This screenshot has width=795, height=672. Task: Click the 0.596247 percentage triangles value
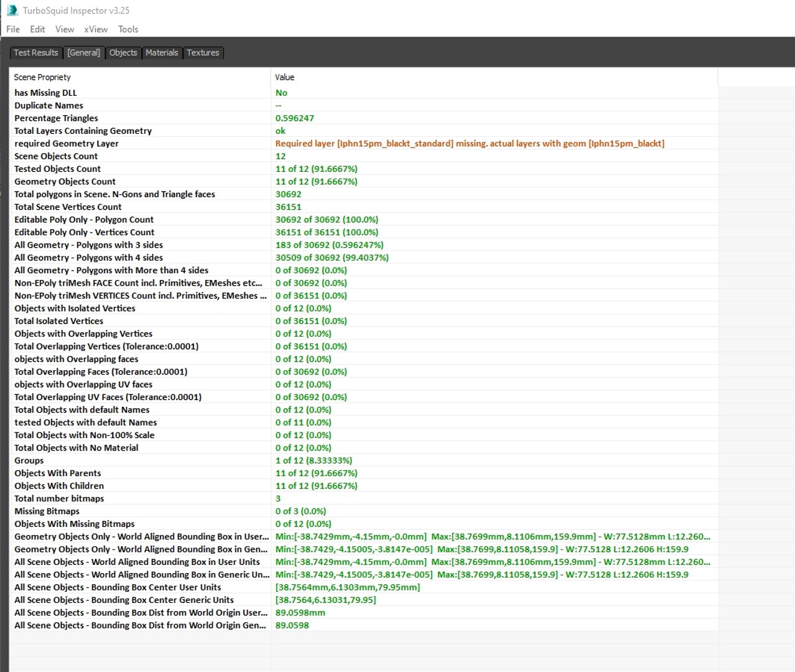tap(295, 118)
